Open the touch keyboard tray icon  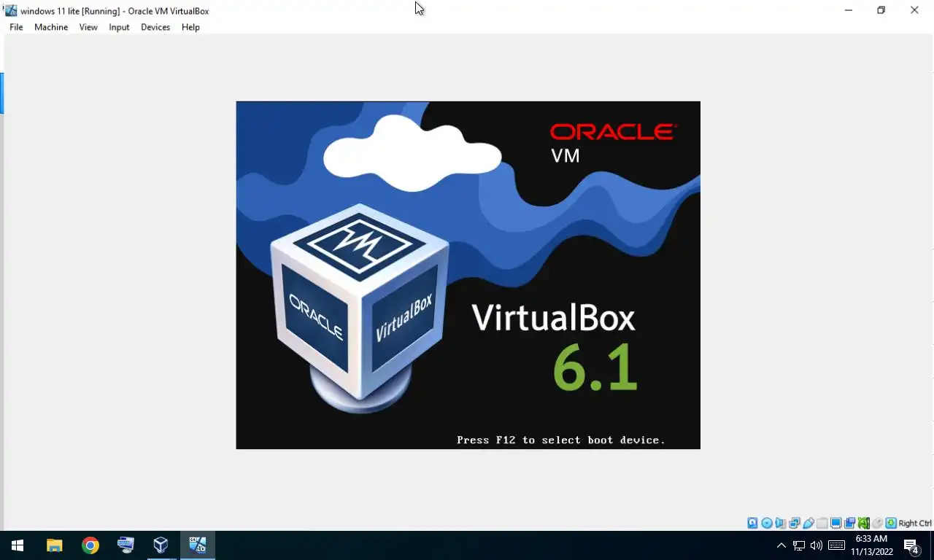(x=836, y=545)
